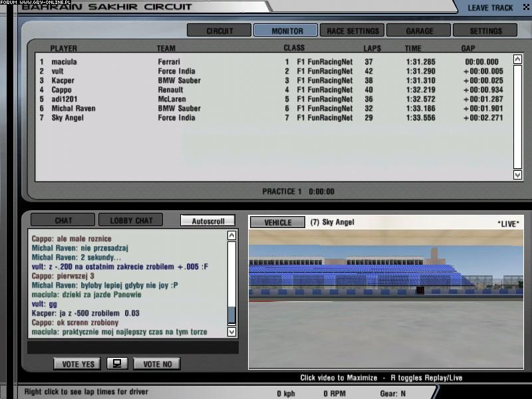Click chat message 'vult: gg'
Viewport: 532px width, 399px height.
coord(44,304)
